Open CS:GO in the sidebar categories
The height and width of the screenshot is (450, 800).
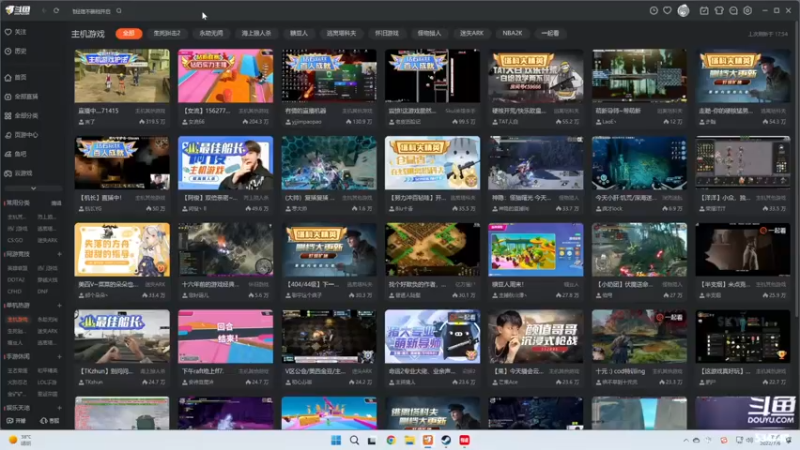15,240
